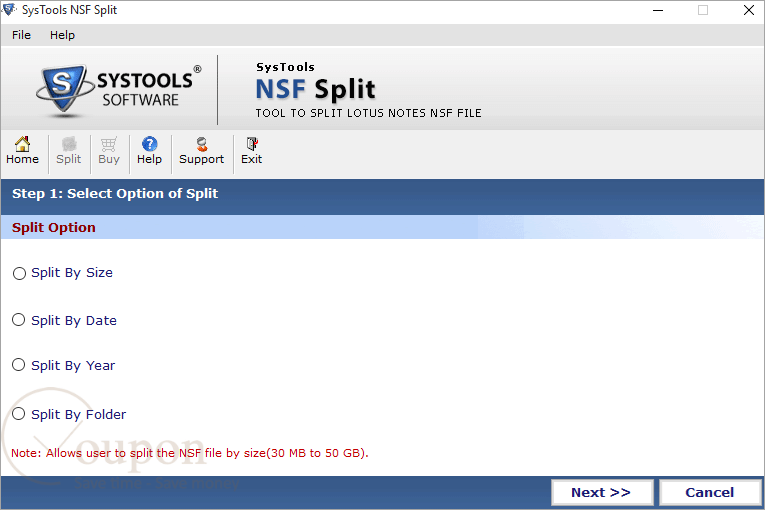The height and width of the screenshot is (510, 765).
Task: Click 'TOOL TO SPLIT LOTUS NOTES NSF FILE' tagline
Action: pyautogui.click(x=368, y=113)
